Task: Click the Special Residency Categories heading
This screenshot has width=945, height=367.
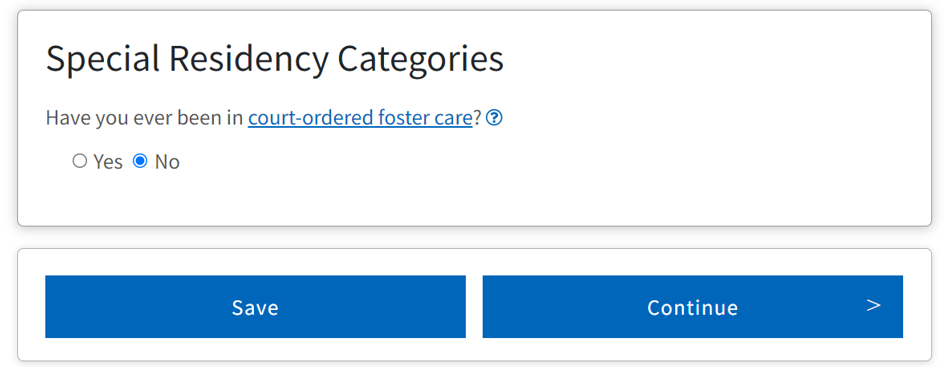Action: click(x=275, y=59)
